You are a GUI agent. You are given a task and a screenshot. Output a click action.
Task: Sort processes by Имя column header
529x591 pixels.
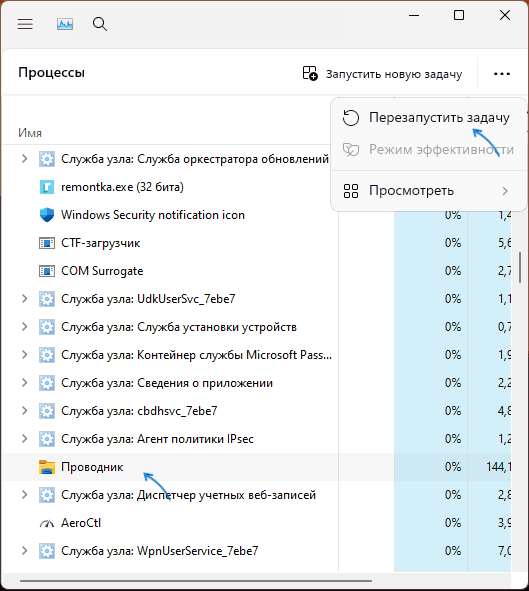pyautogui.click(x=30, y=133)
